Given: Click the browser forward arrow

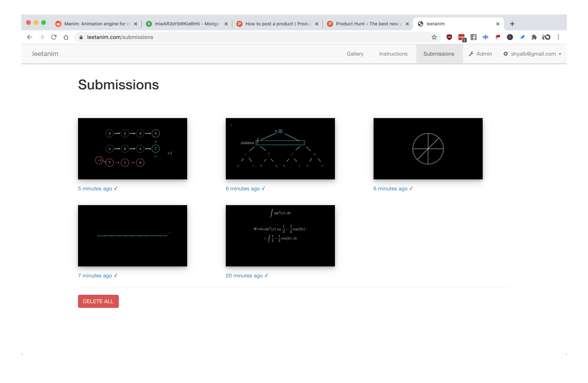Looking at the screenshot, I should tap(42, 37).
